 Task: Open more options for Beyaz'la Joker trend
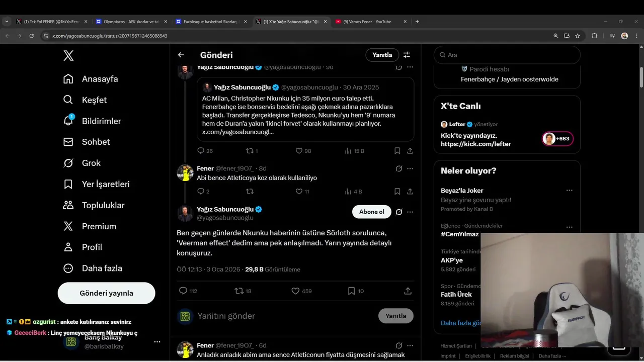pyautogui.click(x=569, y=191)
